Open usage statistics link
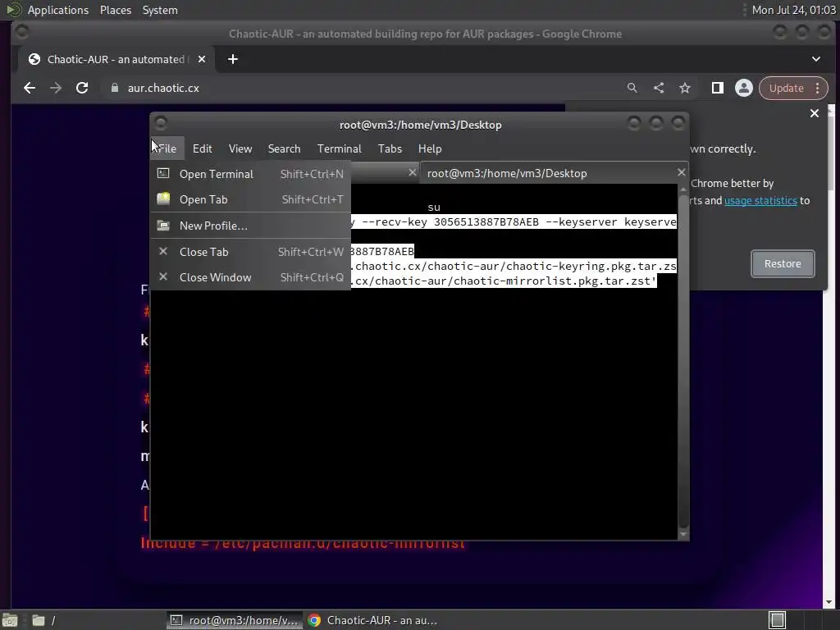The width and height of the screenshot is (840, 630). coord(760,200)
